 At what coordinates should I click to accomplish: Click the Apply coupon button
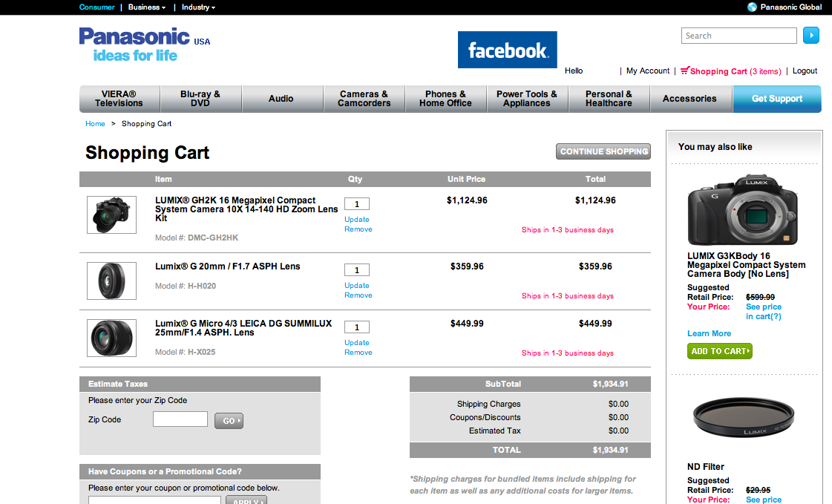246,500
